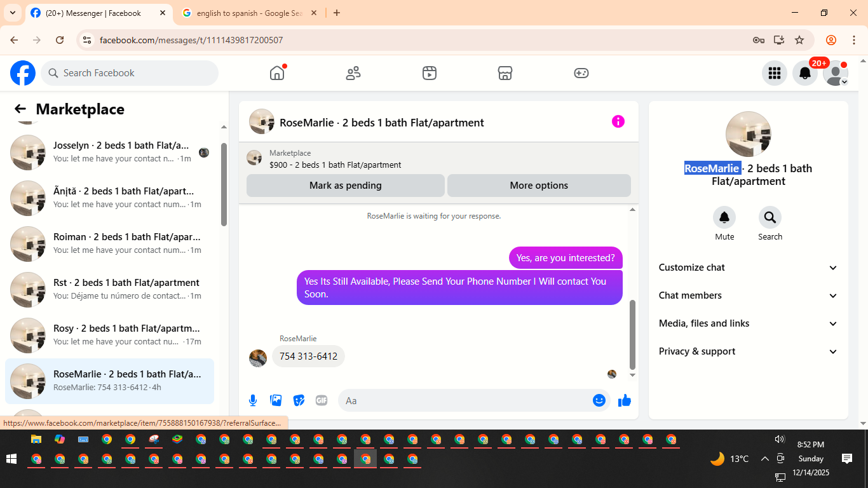
Task: Open the password manager key icon
Action: [x=758, y=40]
